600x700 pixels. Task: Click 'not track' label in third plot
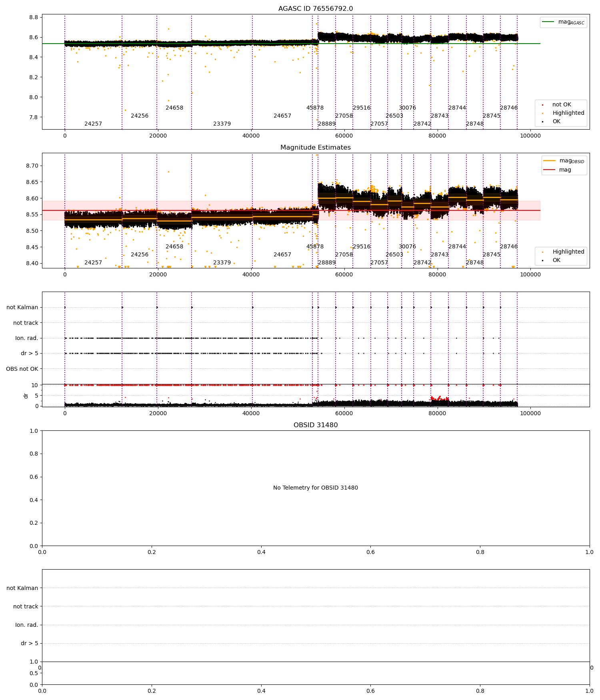coord(26,323)
